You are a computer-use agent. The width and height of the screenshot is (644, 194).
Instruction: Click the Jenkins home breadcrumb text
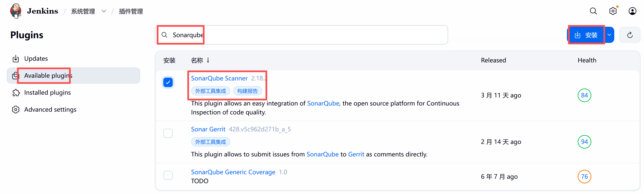(x=42, y=11)
